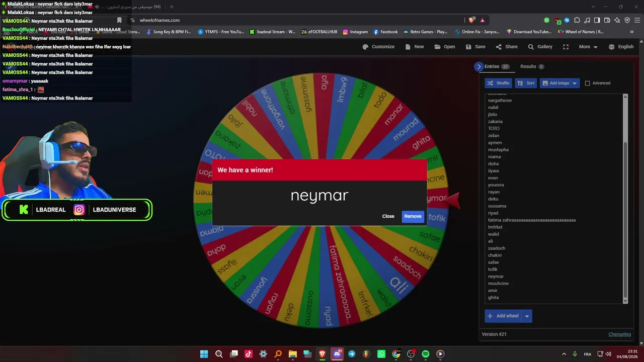Create a new wheel with New

tap(415, 47)
